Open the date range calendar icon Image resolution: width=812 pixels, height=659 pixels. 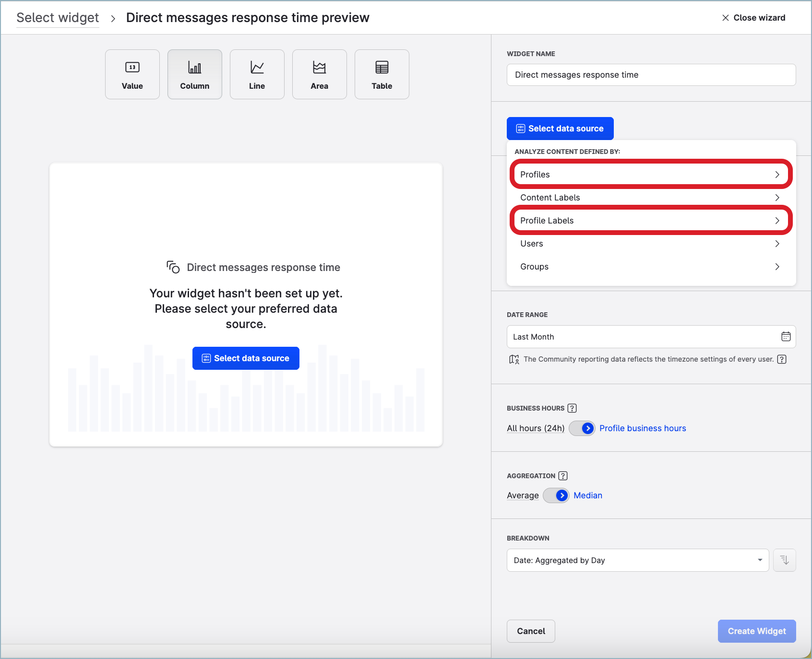point(786,337)
